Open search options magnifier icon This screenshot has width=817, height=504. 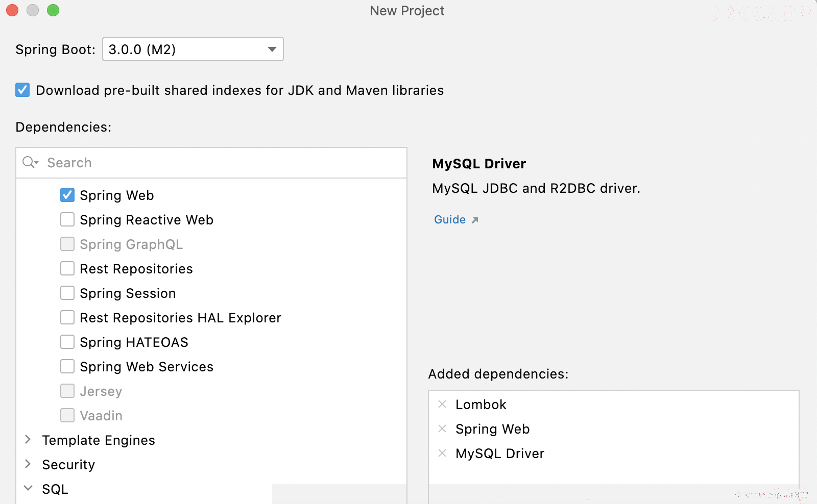30,163
